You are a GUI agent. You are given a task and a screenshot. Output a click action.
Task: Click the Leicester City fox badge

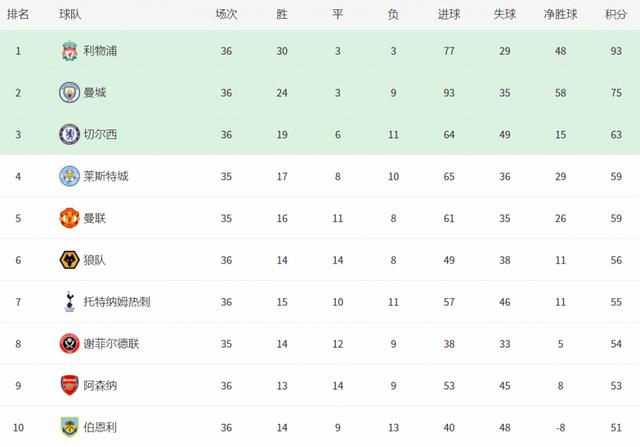(x=69, y=176)
